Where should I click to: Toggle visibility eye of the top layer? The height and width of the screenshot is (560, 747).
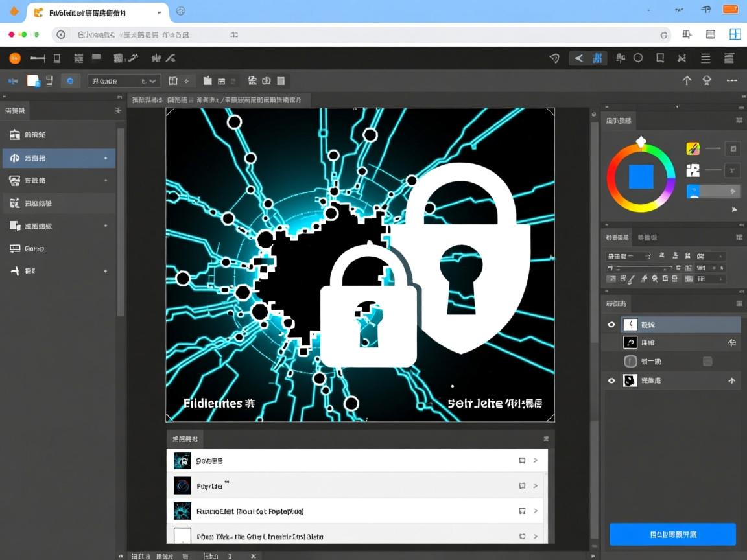tap(611, 325)
